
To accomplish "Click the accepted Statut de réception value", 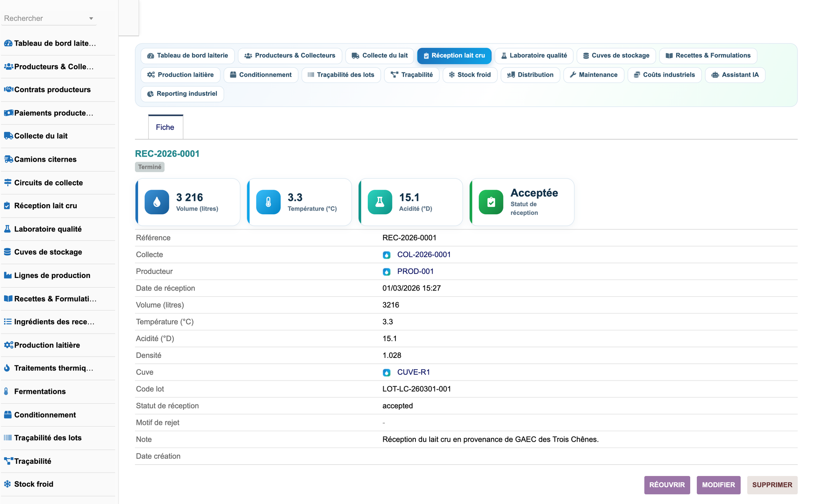I will pos(397,406).
